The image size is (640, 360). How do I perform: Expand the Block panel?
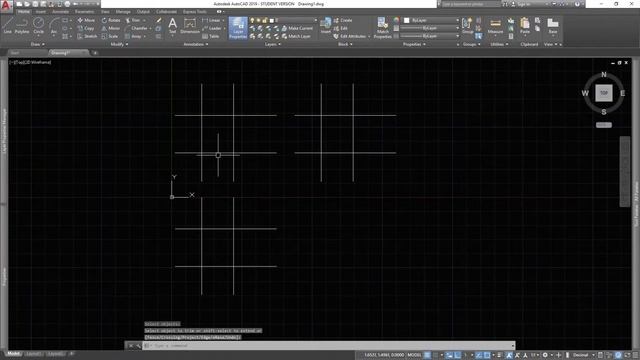click(345, 44)
